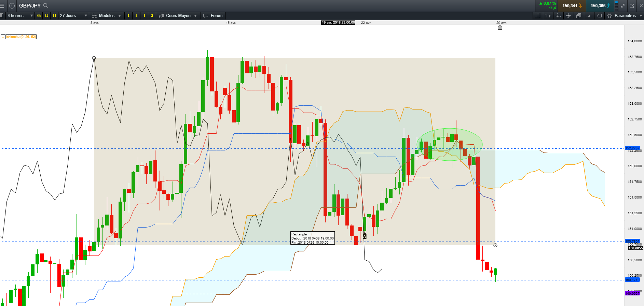Click the GBP/JPY instrument name
Screen dimensions: 644x306
30,6
